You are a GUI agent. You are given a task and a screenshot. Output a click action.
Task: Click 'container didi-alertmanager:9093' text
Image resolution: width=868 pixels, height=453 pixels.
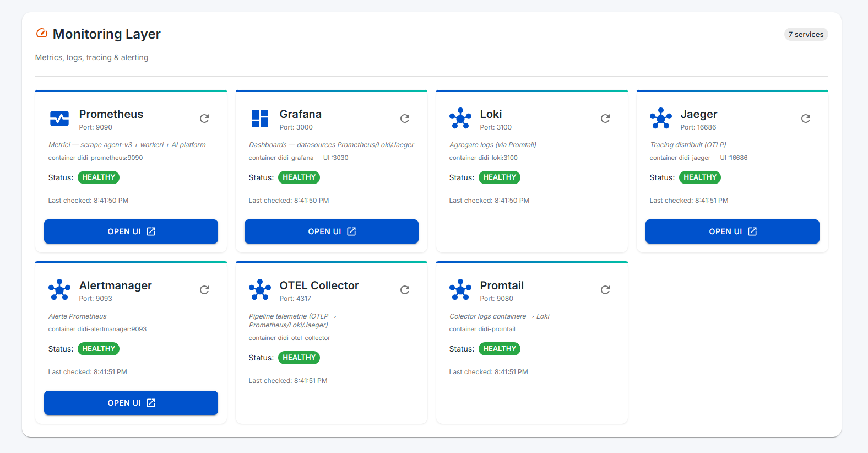pos(97,329)
